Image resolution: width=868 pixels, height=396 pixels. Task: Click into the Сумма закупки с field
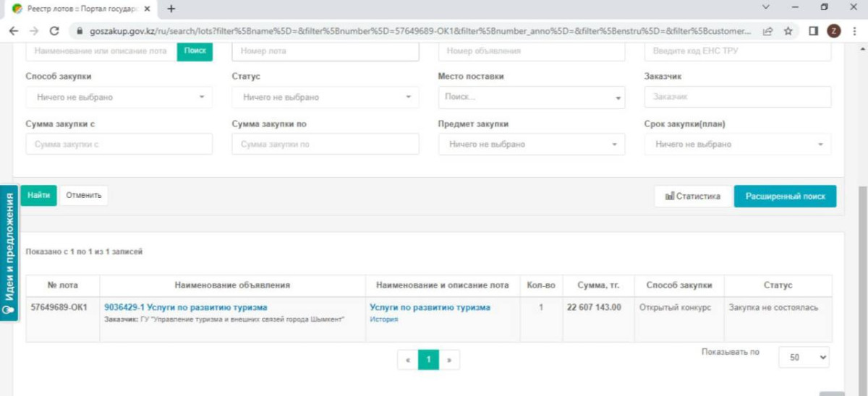(119, 145)
